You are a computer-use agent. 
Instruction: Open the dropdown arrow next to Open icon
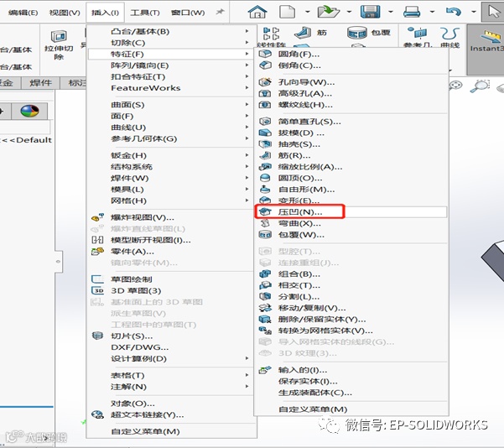tap(349, 12)
